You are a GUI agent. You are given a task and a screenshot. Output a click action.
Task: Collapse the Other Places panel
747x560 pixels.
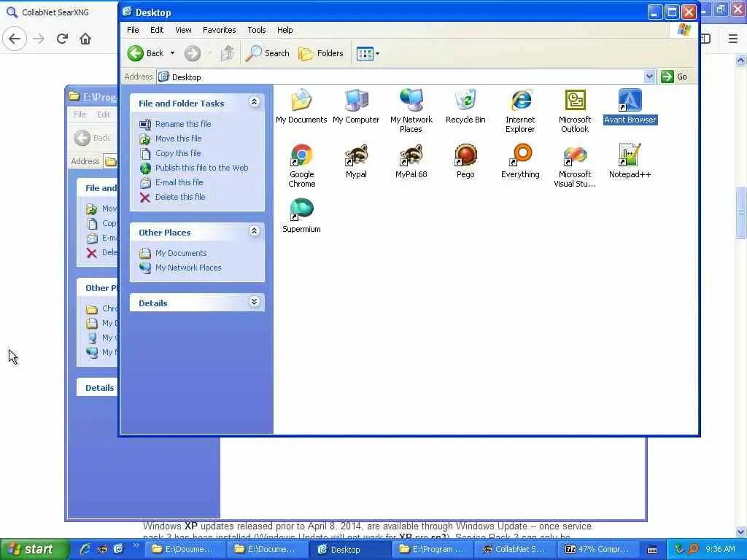click(254, 231)
